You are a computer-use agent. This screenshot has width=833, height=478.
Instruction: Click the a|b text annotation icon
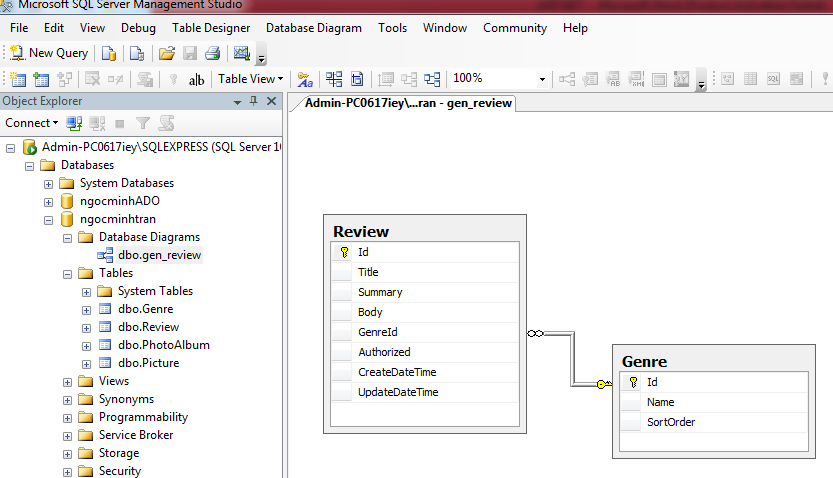196,79
